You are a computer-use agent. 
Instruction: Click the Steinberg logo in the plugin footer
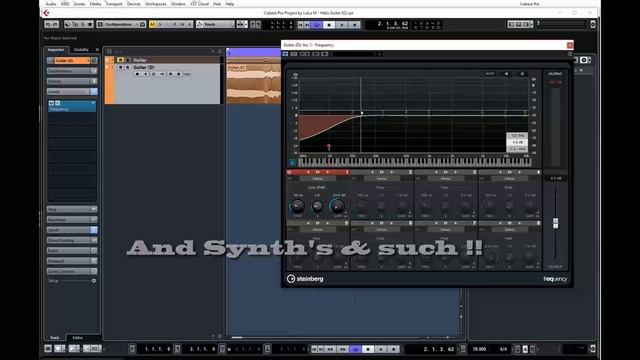[305, 279]
